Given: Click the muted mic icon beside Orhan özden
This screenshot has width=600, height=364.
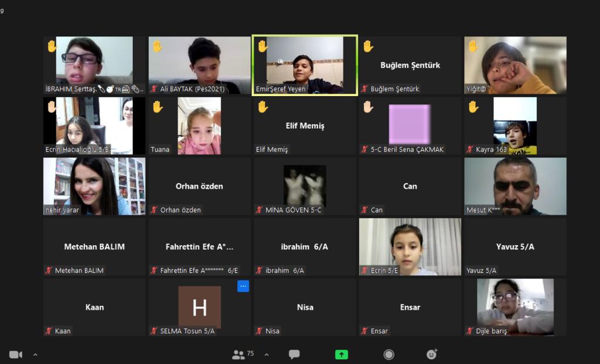Looking at the screenshot, I should pos(154,210).
